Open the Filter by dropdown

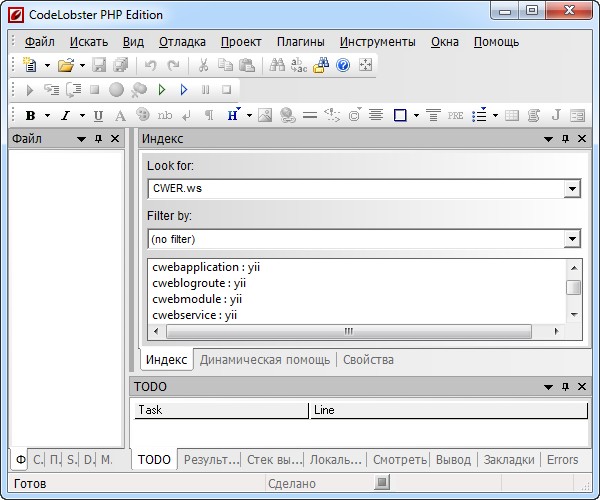pos(572,239)
